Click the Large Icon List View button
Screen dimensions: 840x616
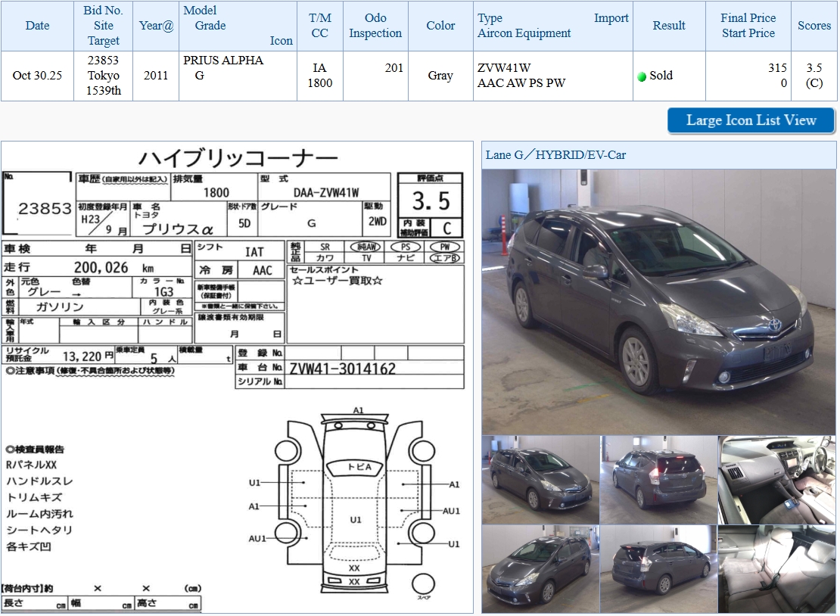tap(751, 120)
